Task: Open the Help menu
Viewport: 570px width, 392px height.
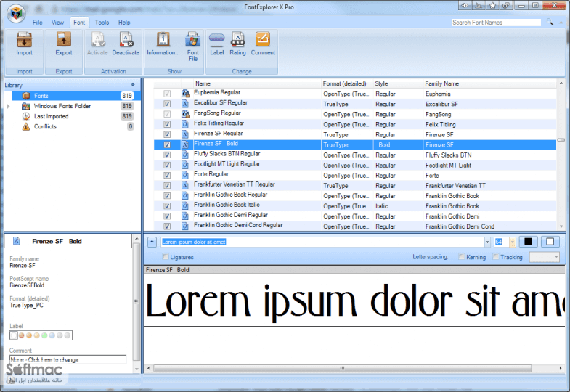Action: click(124, 23)
